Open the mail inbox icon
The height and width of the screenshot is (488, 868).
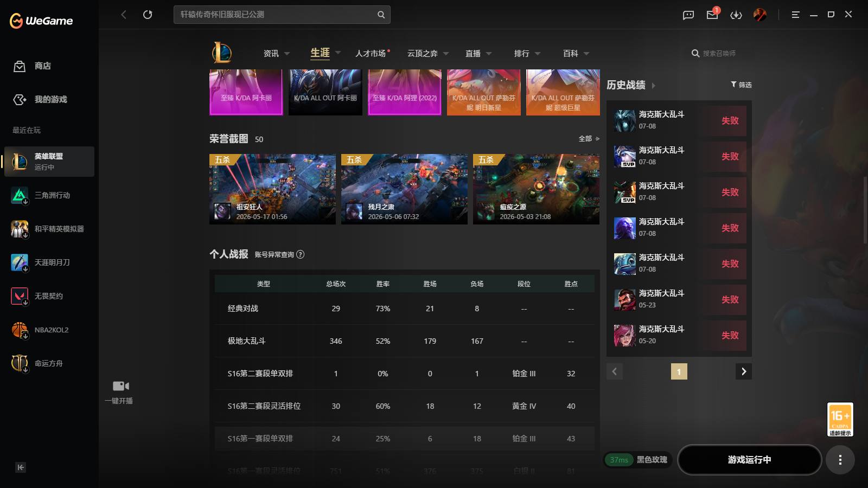coord(712,15)
